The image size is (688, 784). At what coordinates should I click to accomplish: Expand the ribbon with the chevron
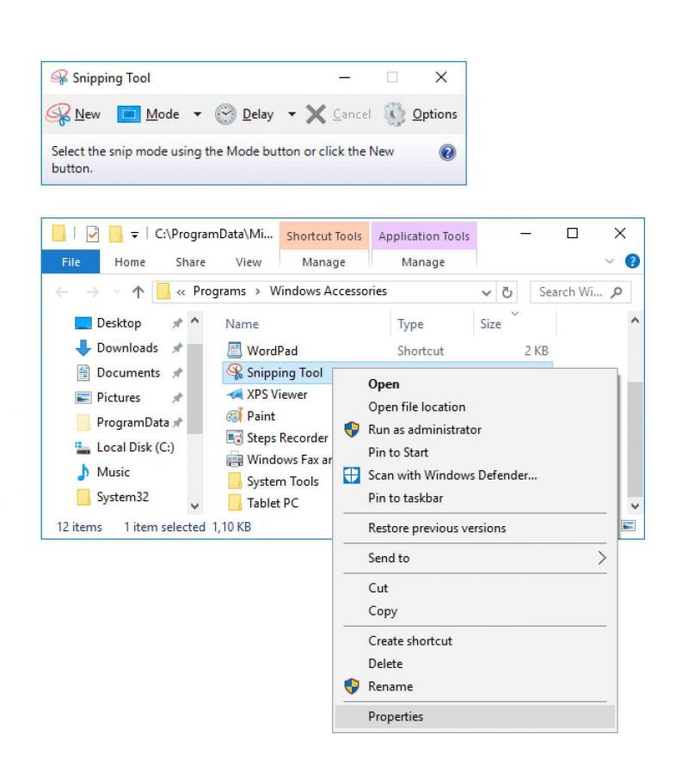coord(610,261)
